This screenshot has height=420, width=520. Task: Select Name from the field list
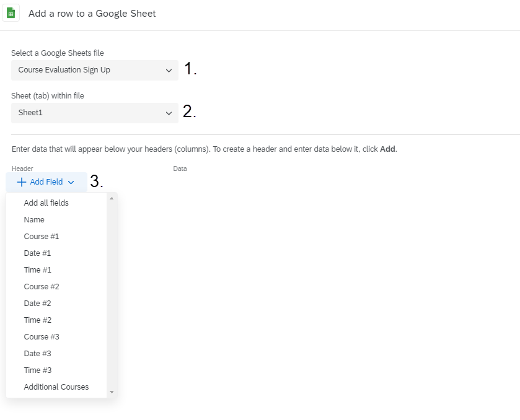34,219
